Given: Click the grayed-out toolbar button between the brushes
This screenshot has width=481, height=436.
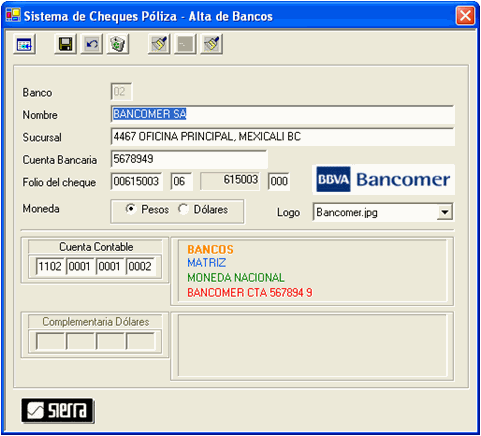Looking at the screenshot, I should tap(185, 44).
